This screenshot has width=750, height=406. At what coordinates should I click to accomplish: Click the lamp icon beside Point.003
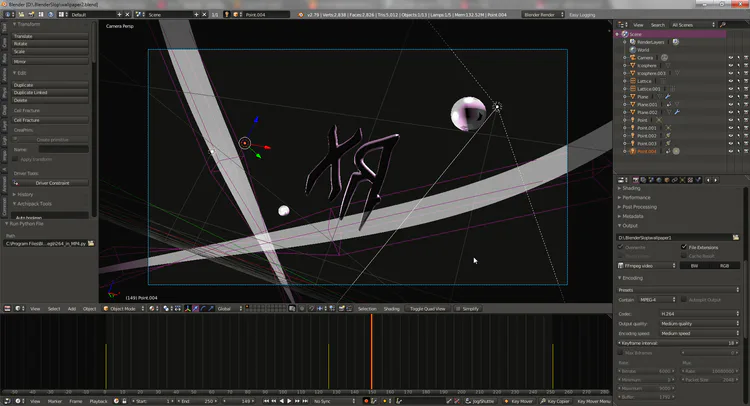click(x=668, y=143)
